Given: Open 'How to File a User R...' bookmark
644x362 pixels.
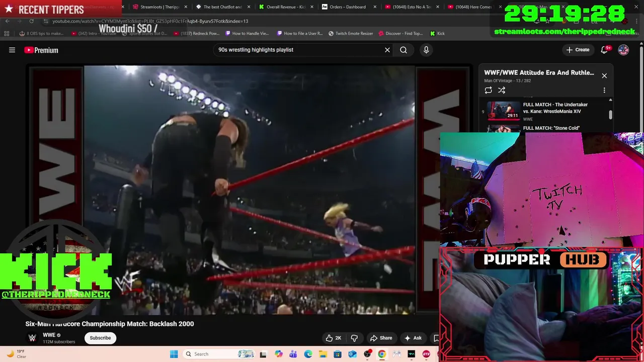Looking at the screenshot, I should tap(300, 34).
